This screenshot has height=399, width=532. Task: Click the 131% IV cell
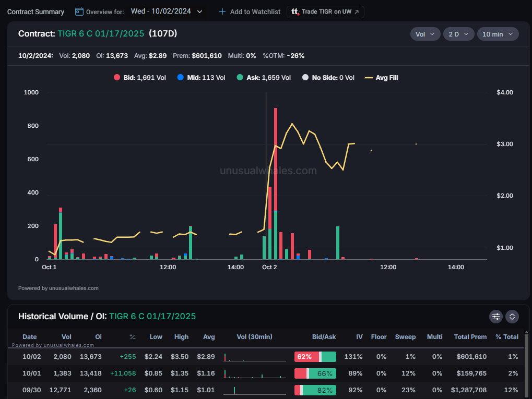coord(353,357)
